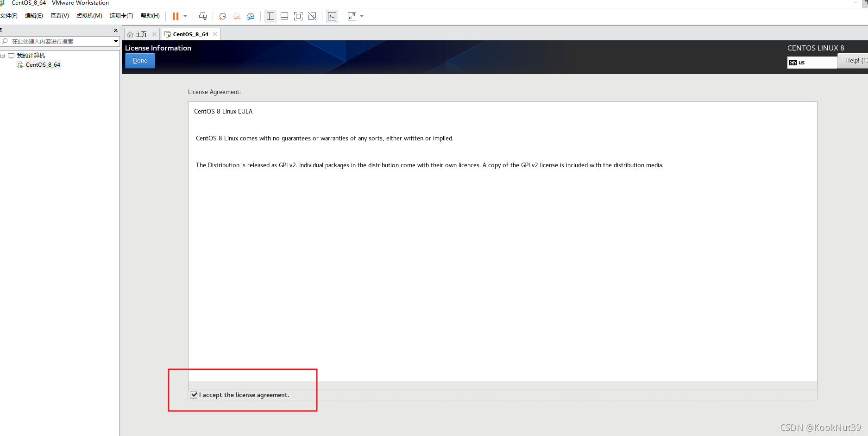868x436 pixels.
Task: Click the send Ctrl+Alt+Del toolbar icon
Action: pyautogui.click(x=203, y=16)
